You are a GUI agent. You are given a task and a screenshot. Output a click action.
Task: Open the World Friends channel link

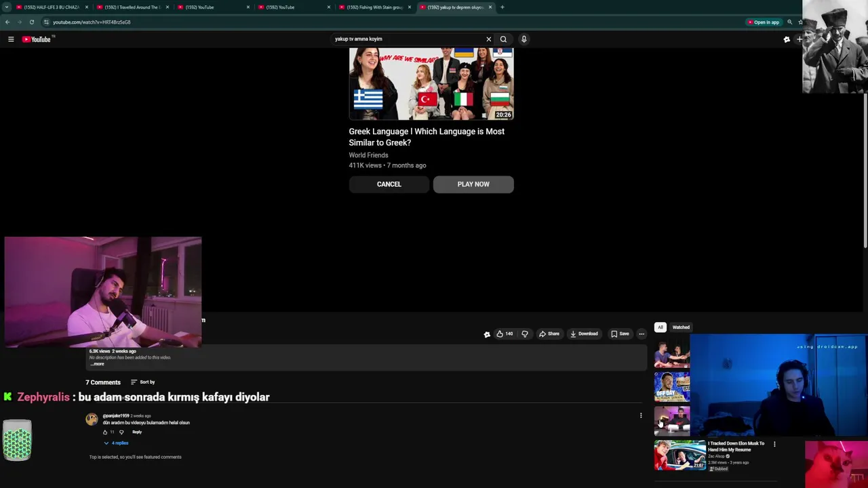368,155
